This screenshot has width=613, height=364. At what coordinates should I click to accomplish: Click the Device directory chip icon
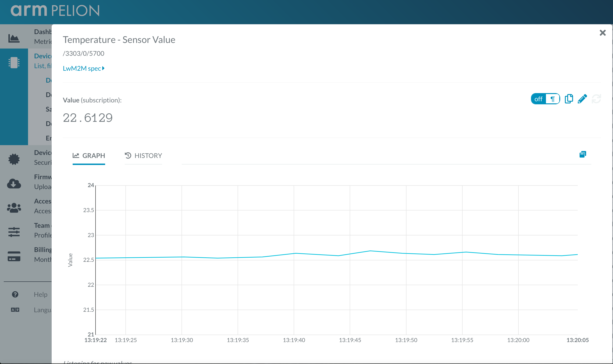[14, 63]
